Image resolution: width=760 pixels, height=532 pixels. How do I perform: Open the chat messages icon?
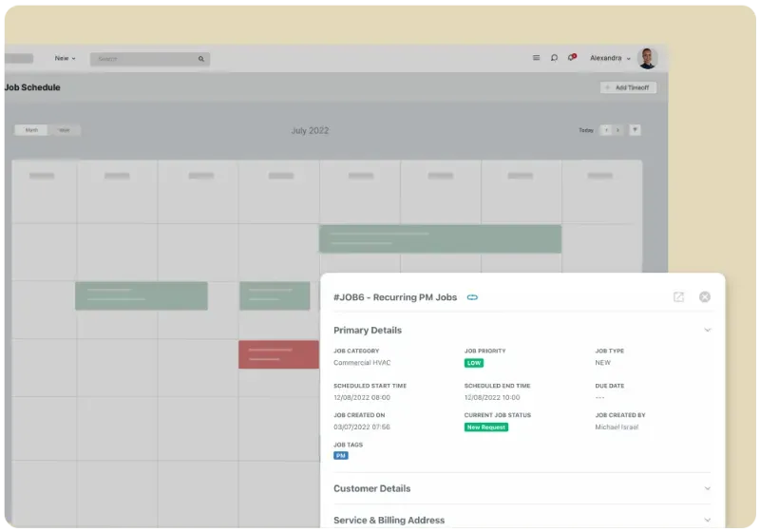[554, 58]
